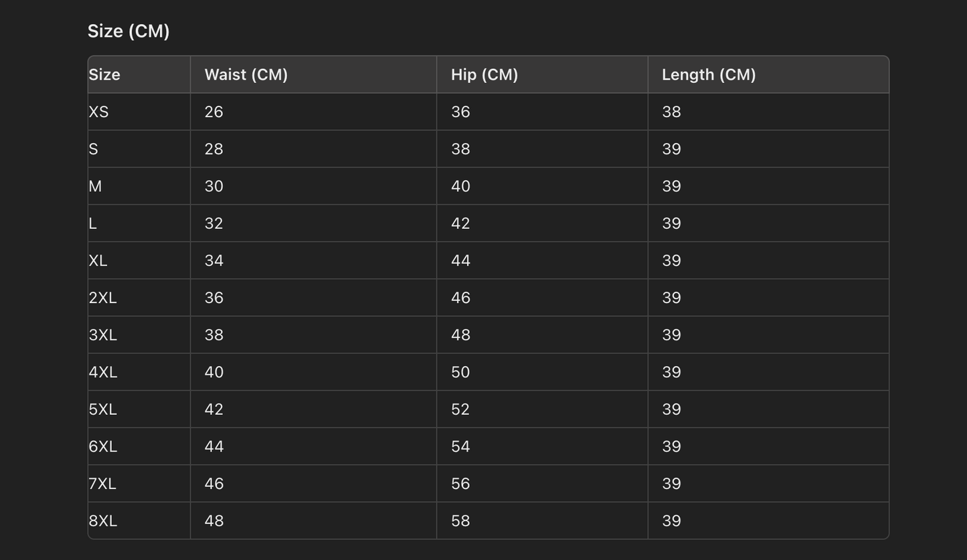Viewport: 967px width, 560px height.
Task: Select the 7XL size row label
Action: (102, 484)
